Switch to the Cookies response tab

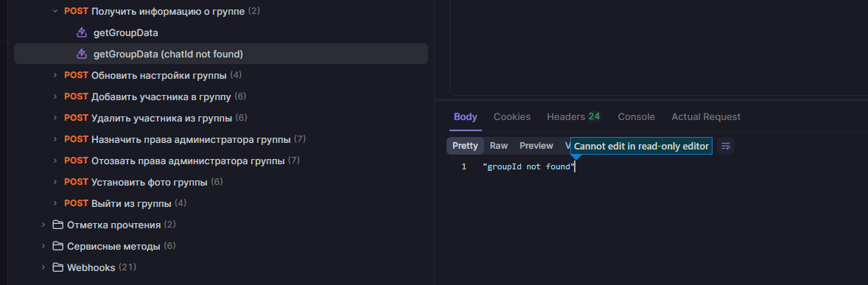click(x=512, y=117)
